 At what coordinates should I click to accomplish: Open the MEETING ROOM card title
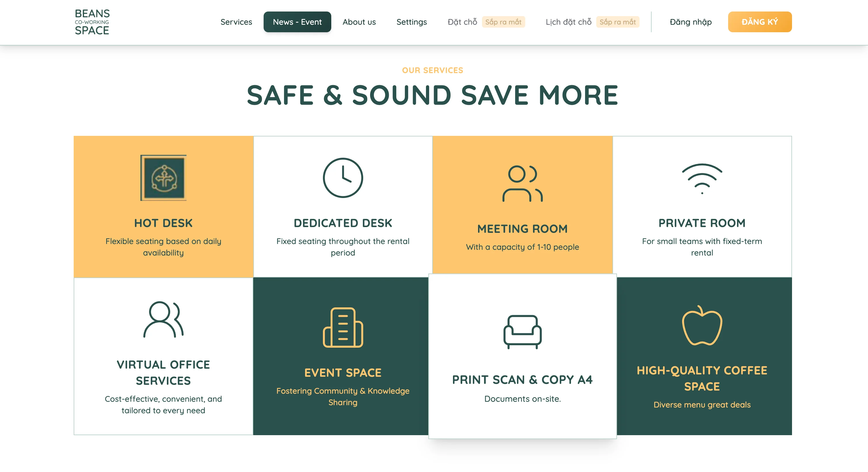(522, 229)
